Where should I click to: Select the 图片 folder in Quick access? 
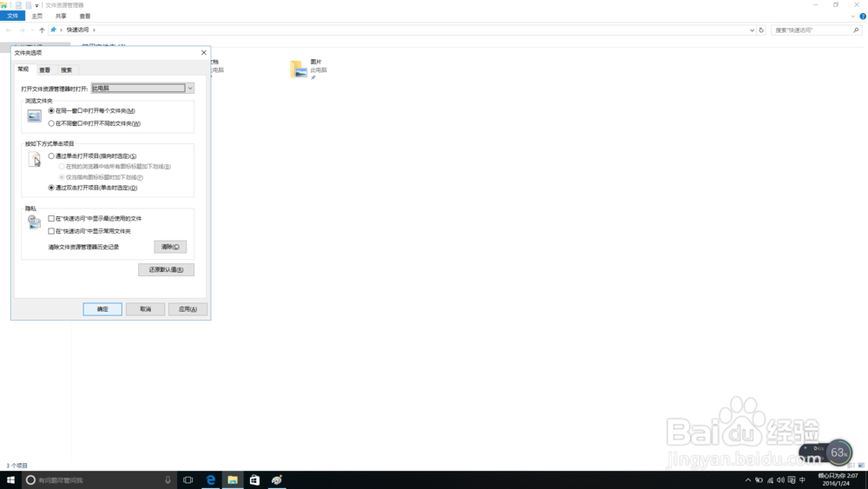coord(309,69)
